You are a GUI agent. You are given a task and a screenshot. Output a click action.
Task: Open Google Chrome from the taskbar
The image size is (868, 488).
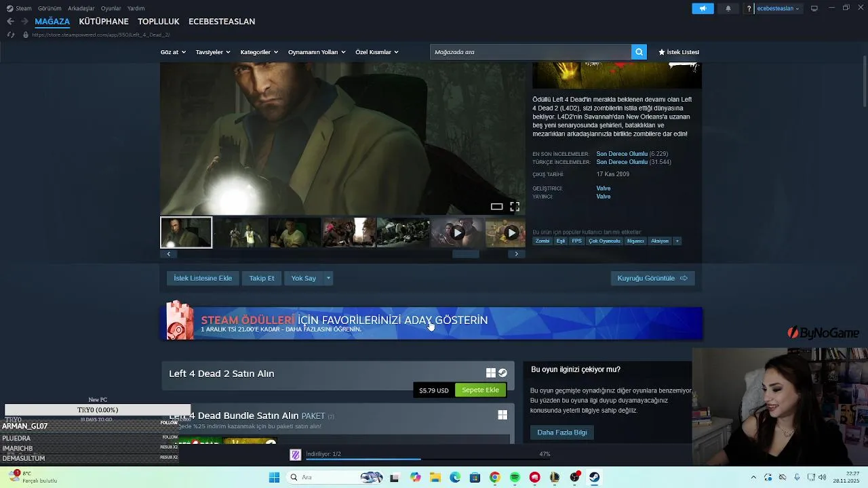[495, 477]
